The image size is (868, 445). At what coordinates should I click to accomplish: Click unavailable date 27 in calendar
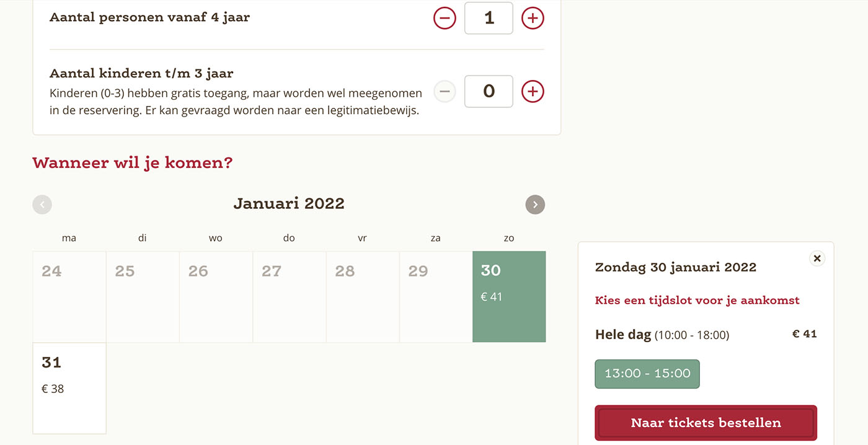pyautogui.click(x=290, y=297)
